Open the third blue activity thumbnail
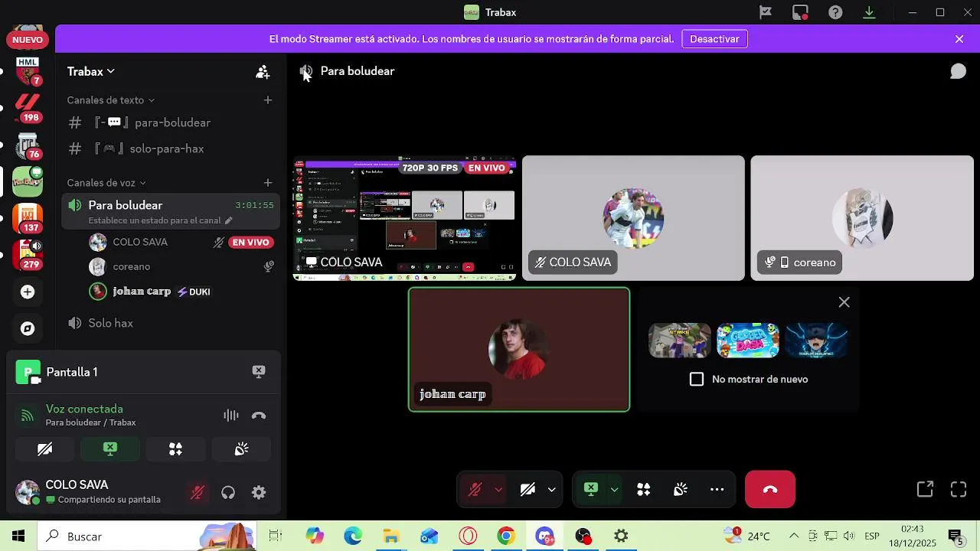 click(816, 341)
